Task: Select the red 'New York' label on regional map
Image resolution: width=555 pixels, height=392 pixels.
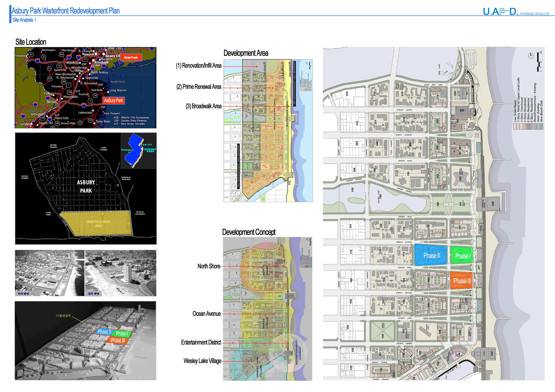Action: click(131, 58)
